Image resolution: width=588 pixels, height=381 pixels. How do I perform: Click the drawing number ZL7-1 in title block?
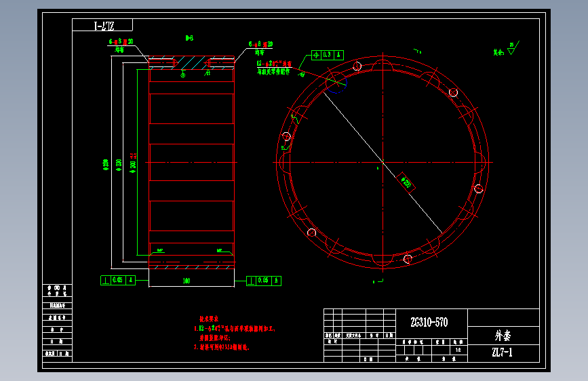pyautogui.click(x=502, y=352)
